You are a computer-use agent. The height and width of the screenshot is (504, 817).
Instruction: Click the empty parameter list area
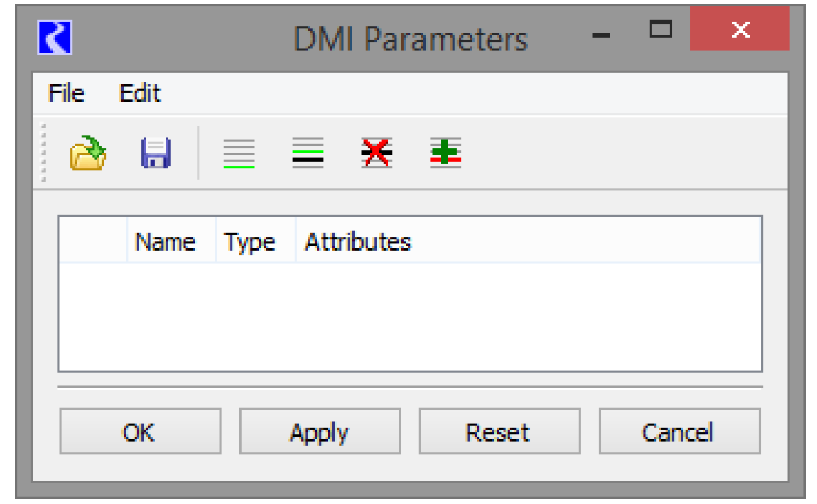[x=409, y=316]
